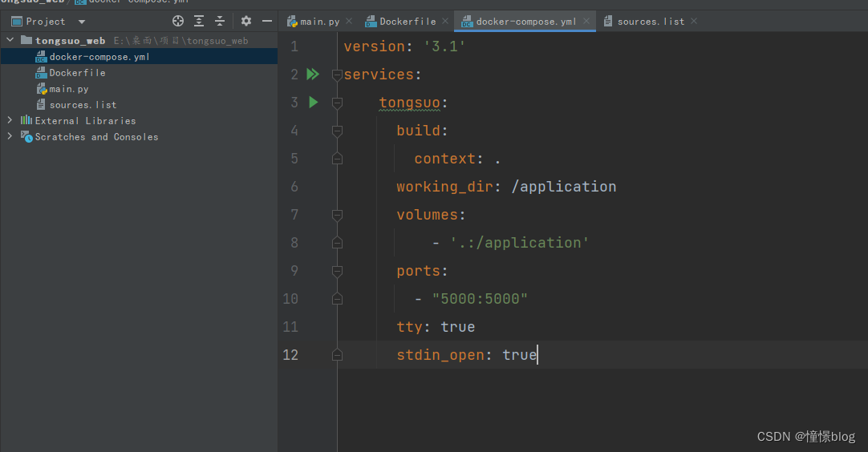Click the fold end marker on line 5

pyautogui.click(x=337, y=159)
